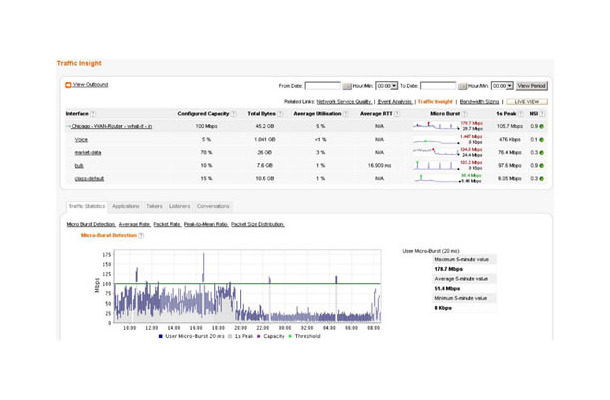Open the Chicago WAN-Router interface link
The height and width of the screenshot is (400, 610).
pyautogui.click(x=112, y=126)
